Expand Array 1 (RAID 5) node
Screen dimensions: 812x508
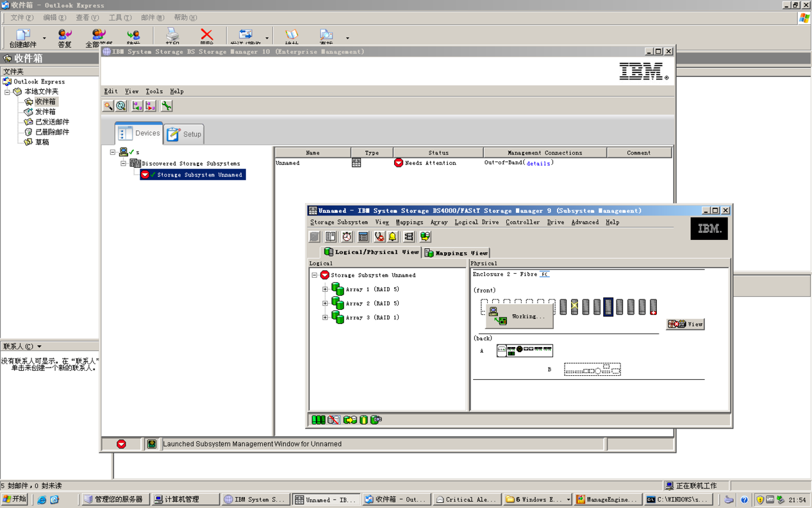[x=325, y=289]
